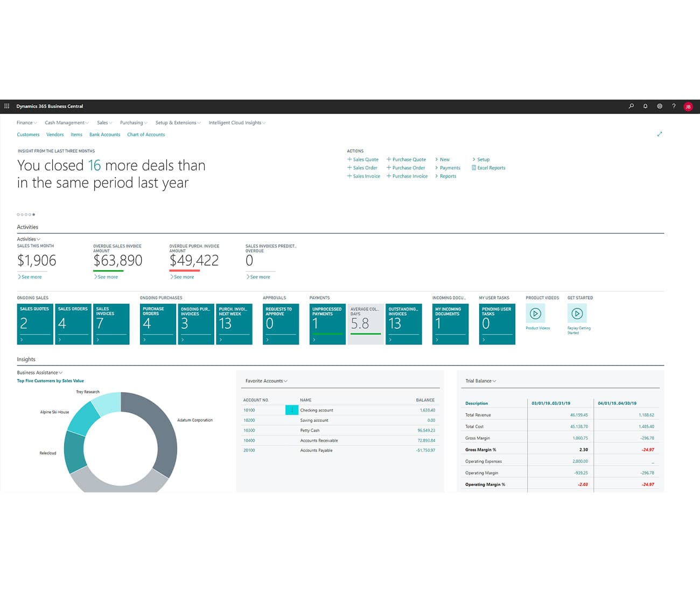
Task: Open the Sales Quotes tile
Action: point(35,324)
